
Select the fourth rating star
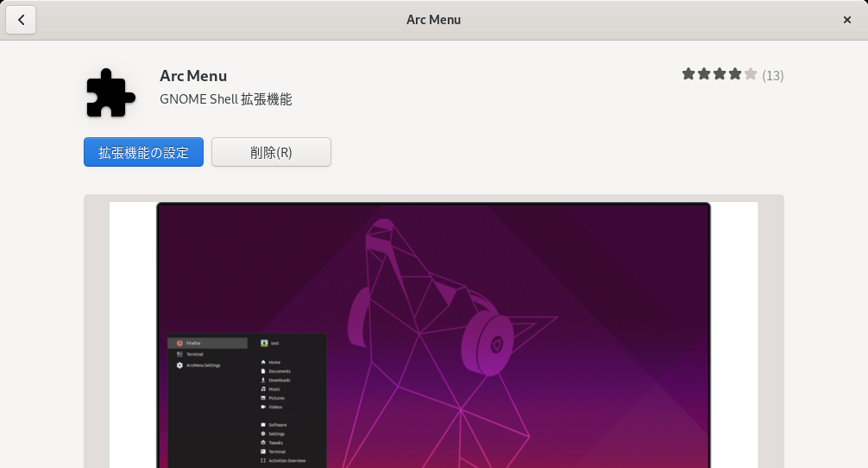(734, 74)
